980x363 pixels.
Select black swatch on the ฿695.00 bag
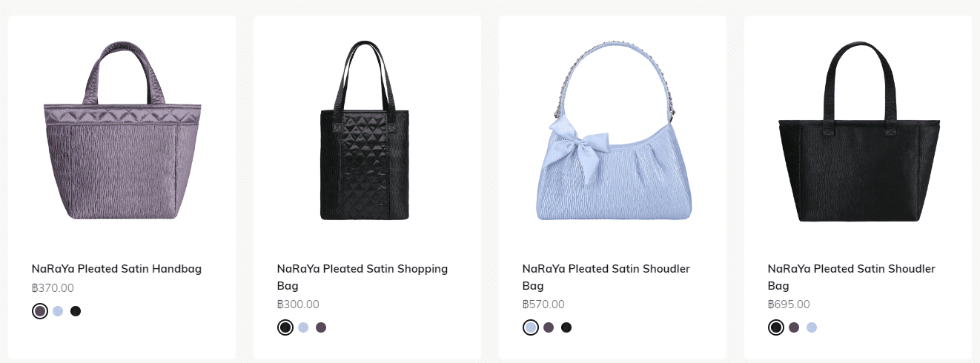(x=776, y=327)
